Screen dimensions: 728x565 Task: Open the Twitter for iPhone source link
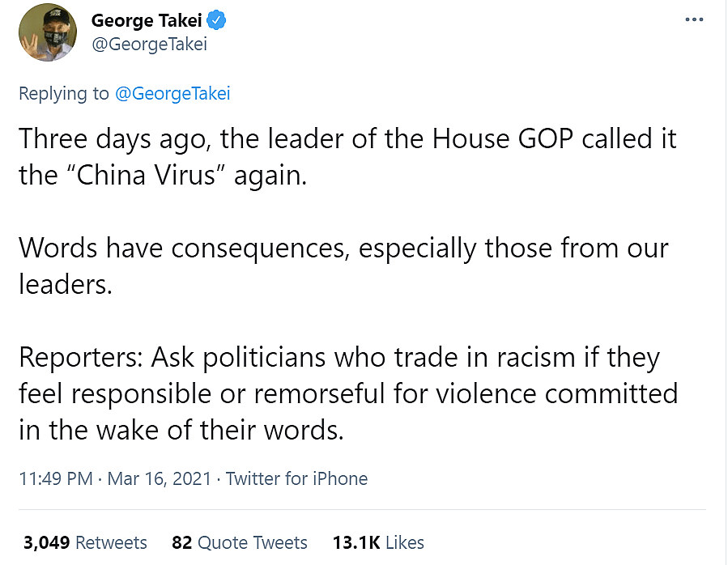pos(296,478)
